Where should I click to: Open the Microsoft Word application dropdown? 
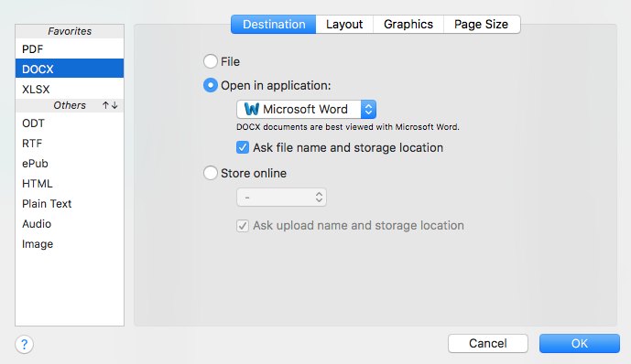306,109
